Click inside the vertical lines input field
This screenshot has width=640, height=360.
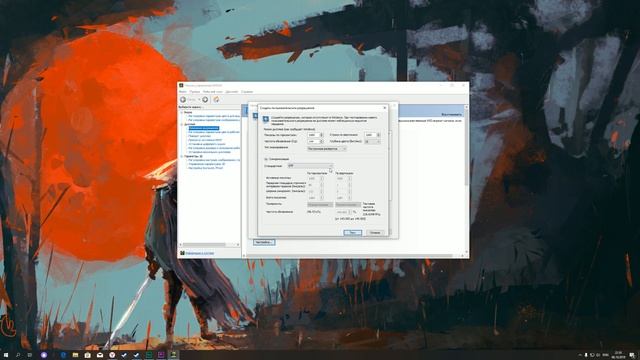(370, 135)
